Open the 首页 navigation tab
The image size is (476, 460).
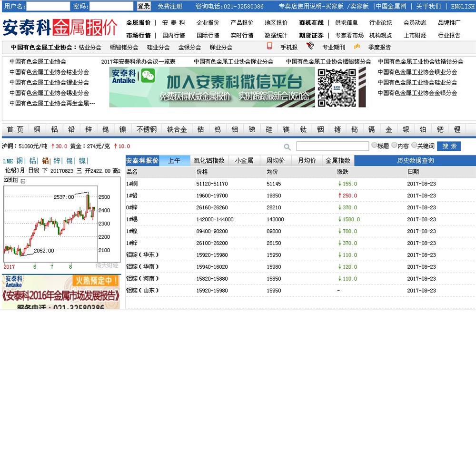(15, 129)
